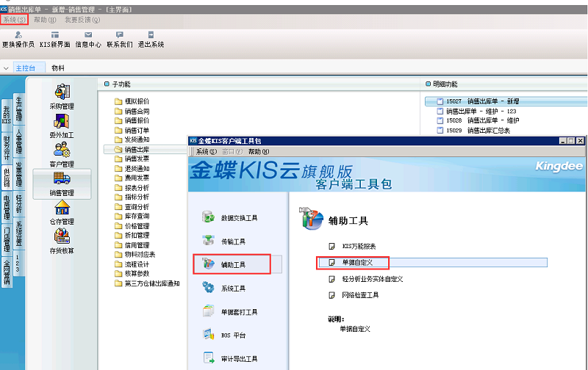Click the 单据自定义 tool link

click(359, 262)
